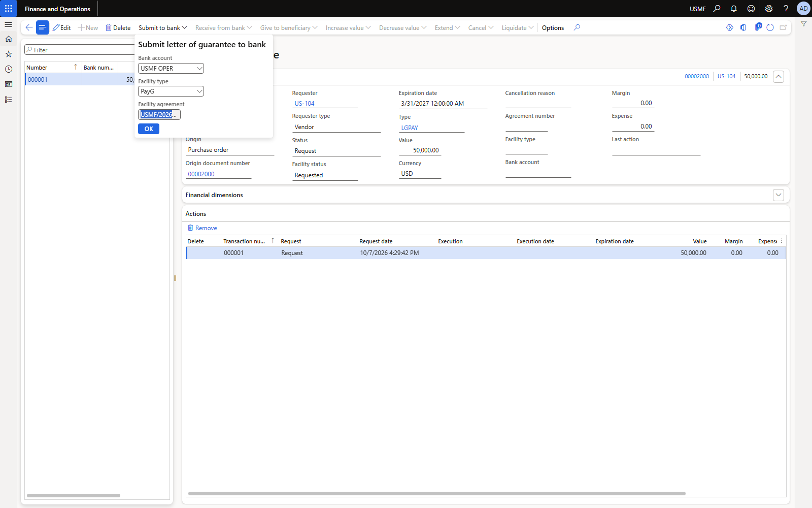Open the Liquidate menu
The width and height of the screenshot is (812, 508).
(x=517, y=27)
